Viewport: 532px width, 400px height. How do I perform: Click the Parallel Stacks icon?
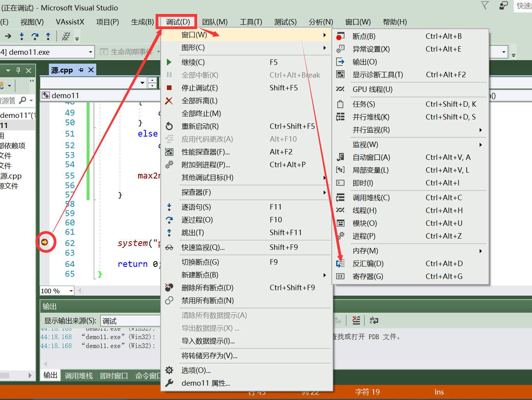click(340, 117)
